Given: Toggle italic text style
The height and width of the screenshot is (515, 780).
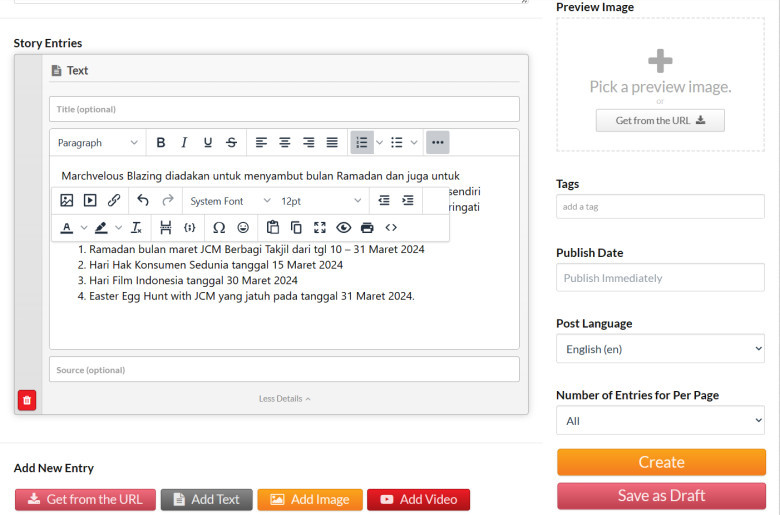Looking at the screenshot, I should [x=184, y=143].
